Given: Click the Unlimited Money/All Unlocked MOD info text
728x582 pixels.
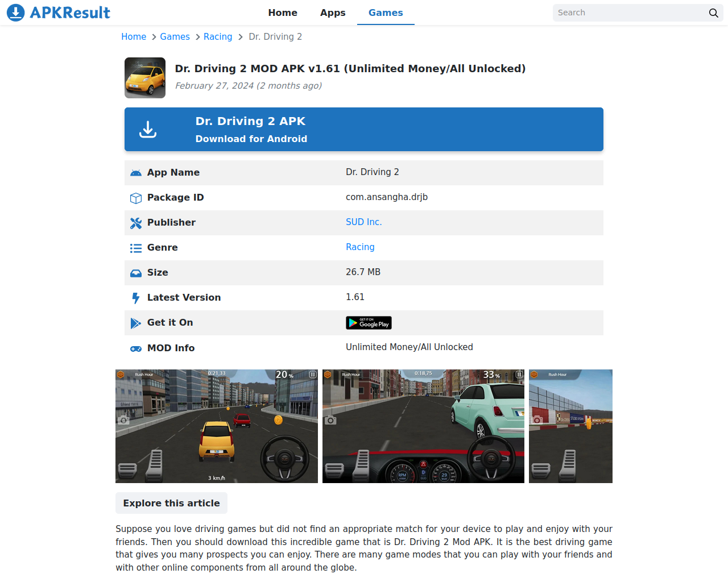Looking at the screenshot, I should (409, 347).
